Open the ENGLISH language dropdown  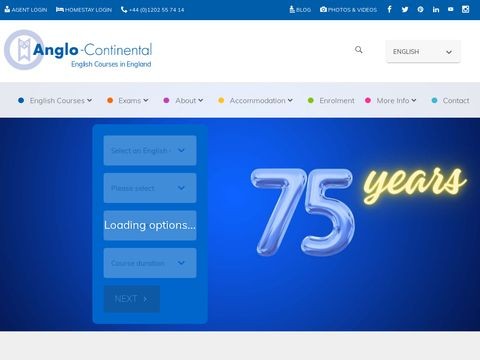click(423, 52)
